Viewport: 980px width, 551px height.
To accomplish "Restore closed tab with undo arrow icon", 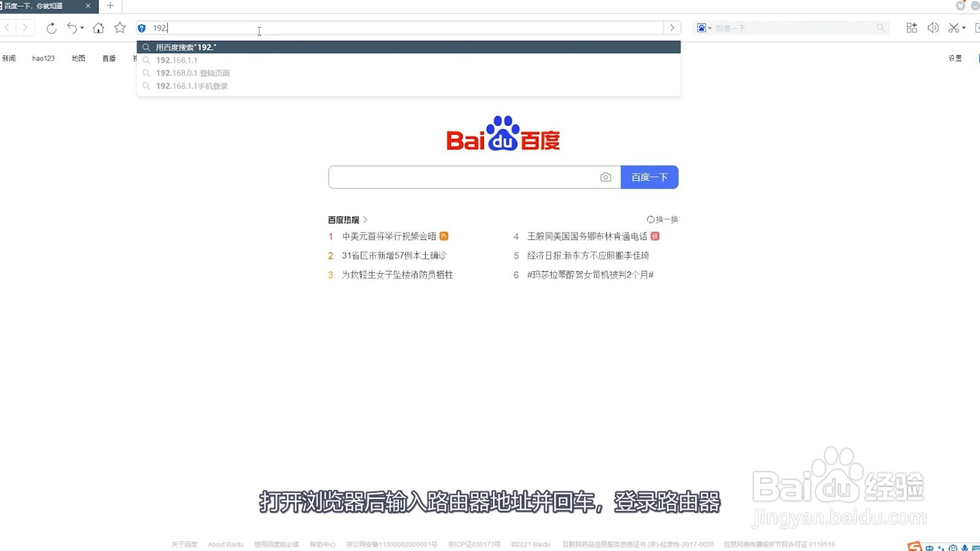I will pos(72,28).
